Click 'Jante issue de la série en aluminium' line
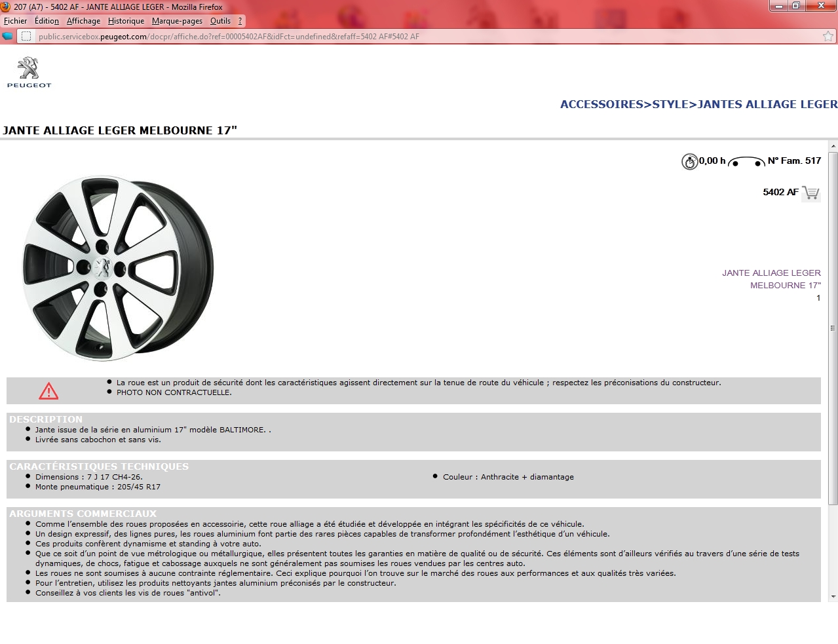 tap(153, 430)
